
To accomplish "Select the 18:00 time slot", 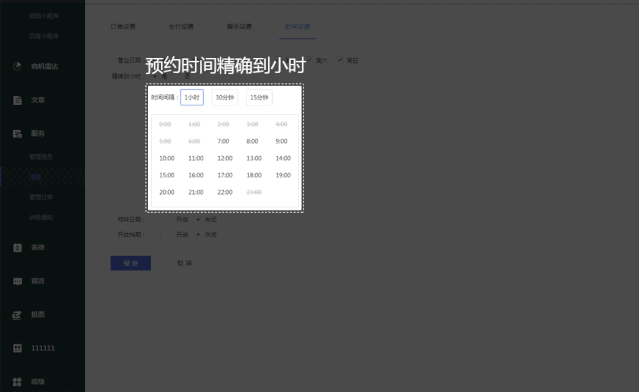I will [254, 176].
